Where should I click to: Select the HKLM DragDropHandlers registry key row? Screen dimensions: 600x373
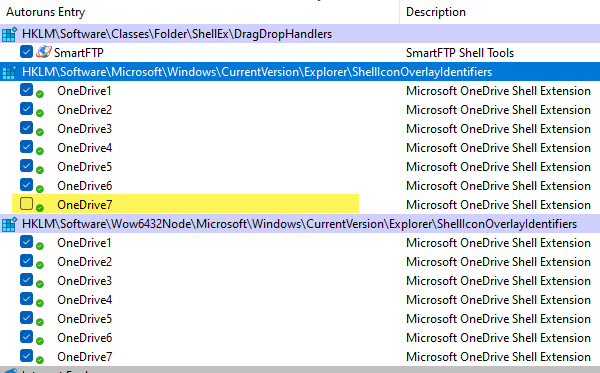300,34
